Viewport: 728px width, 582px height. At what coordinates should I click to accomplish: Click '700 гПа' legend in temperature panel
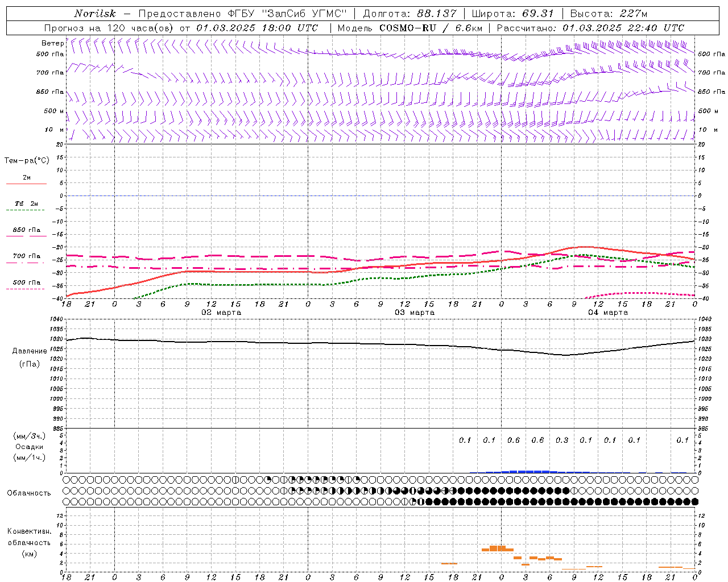(x=27, y=256)
